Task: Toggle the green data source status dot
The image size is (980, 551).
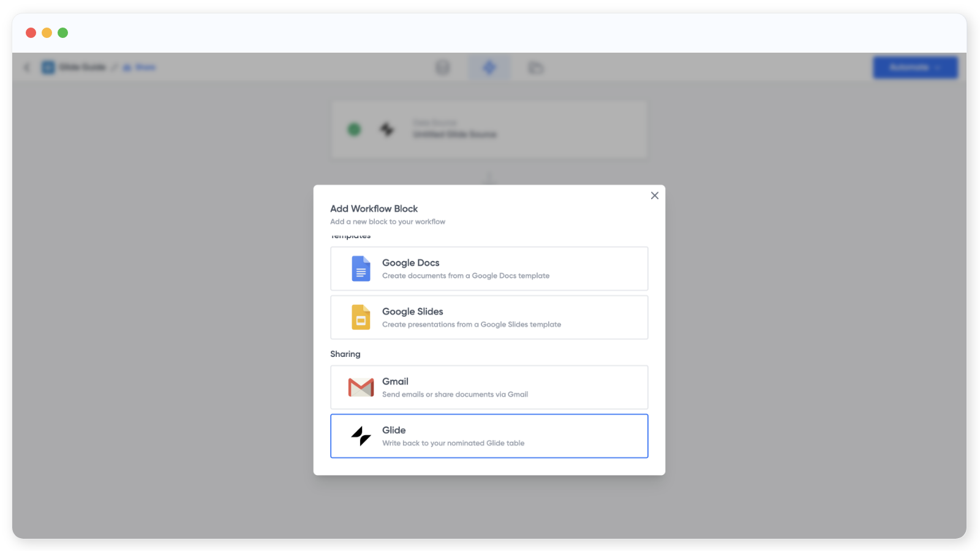Action: pos(354,130)
